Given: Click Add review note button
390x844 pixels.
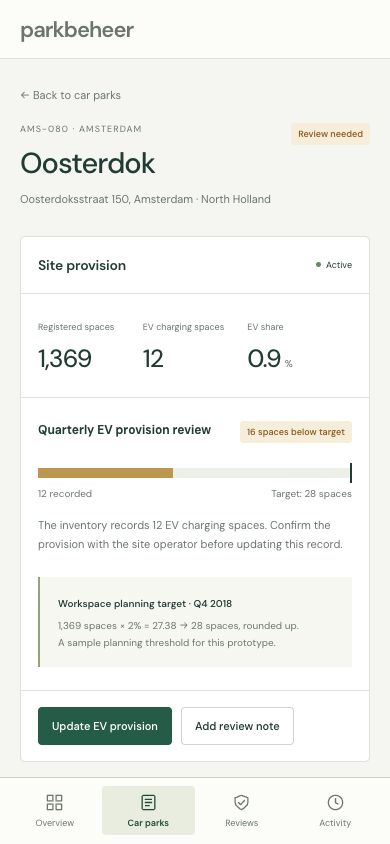Looking at the screenshot, I should [x=237, y=726].
